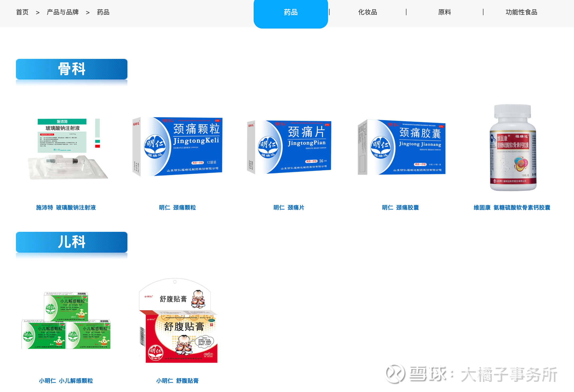Viewport: 574px width, 392px height.
Task: Open the 小儿解感颗粒 green boxes image
Action: click(66, 321)
